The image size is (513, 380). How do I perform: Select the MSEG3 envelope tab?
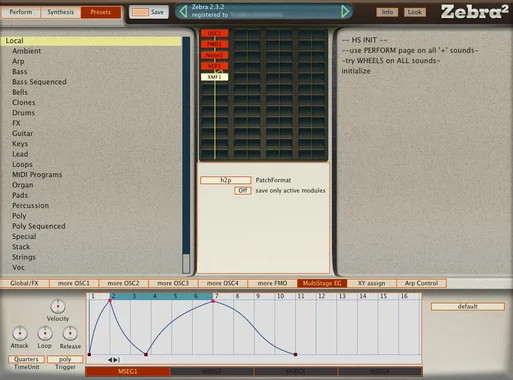[x=296, y=371]
